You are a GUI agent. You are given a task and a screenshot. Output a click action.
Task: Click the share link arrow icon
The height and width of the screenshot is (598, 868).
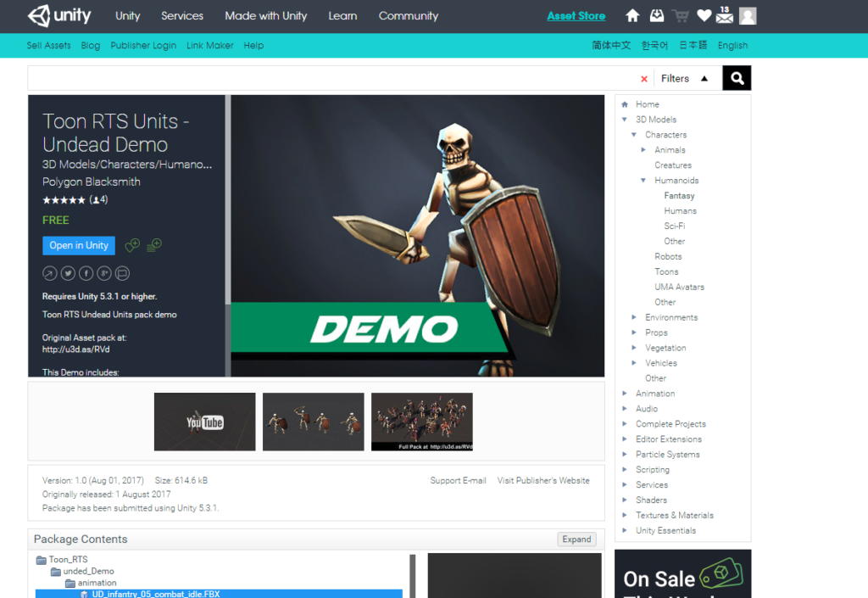point(49,273)
